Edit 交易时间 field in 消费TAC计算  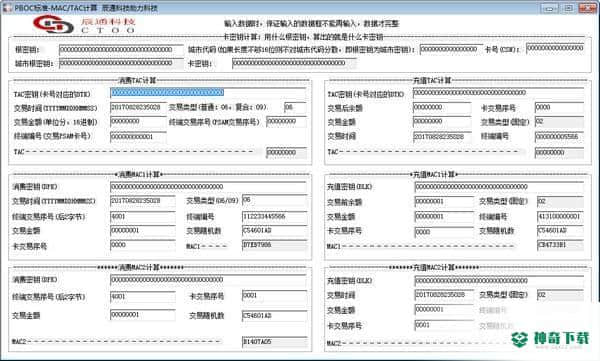tap(138, 108)
